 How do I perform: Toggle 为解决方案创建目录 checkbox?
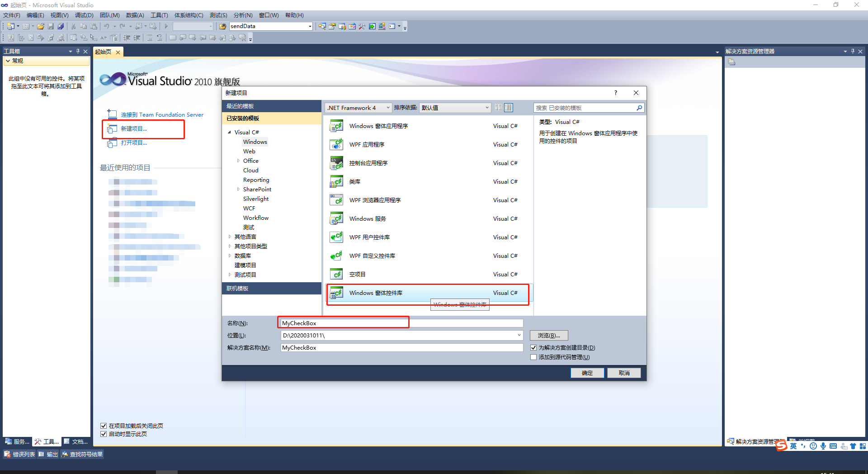[x=533, y=347]
